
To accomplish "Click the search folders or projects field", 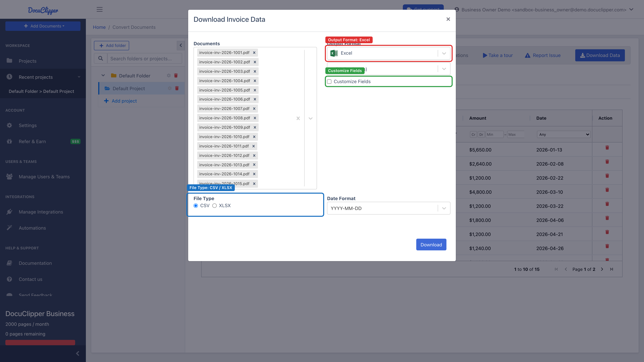I will [145, 58].
